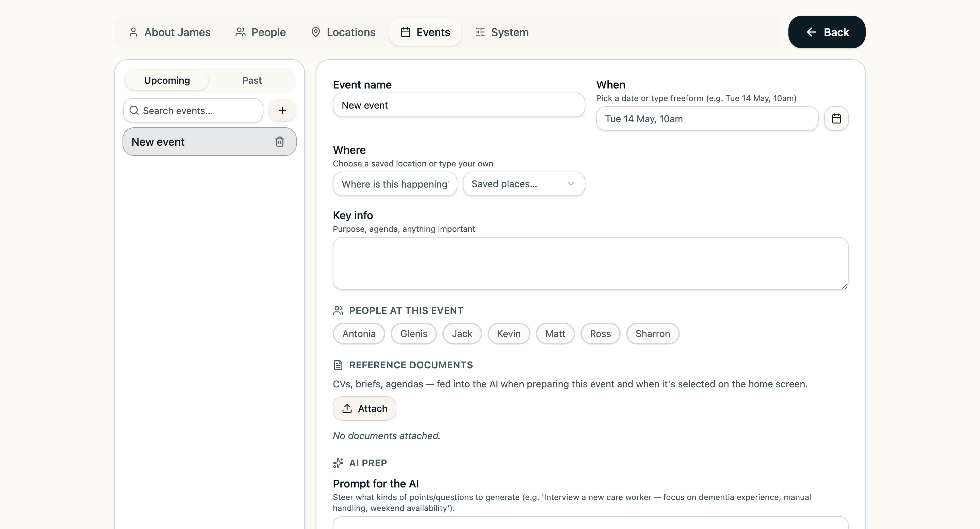Focus the Event name input field
Image resolution: width=980 pixels, height=529 pixels.
click(458, 105)
